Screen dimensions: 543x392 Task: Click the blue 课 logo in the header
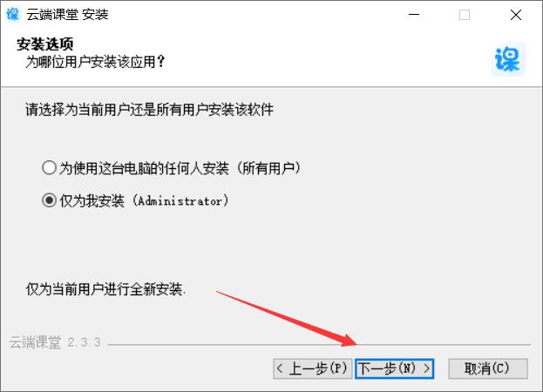tap(507, 59)
